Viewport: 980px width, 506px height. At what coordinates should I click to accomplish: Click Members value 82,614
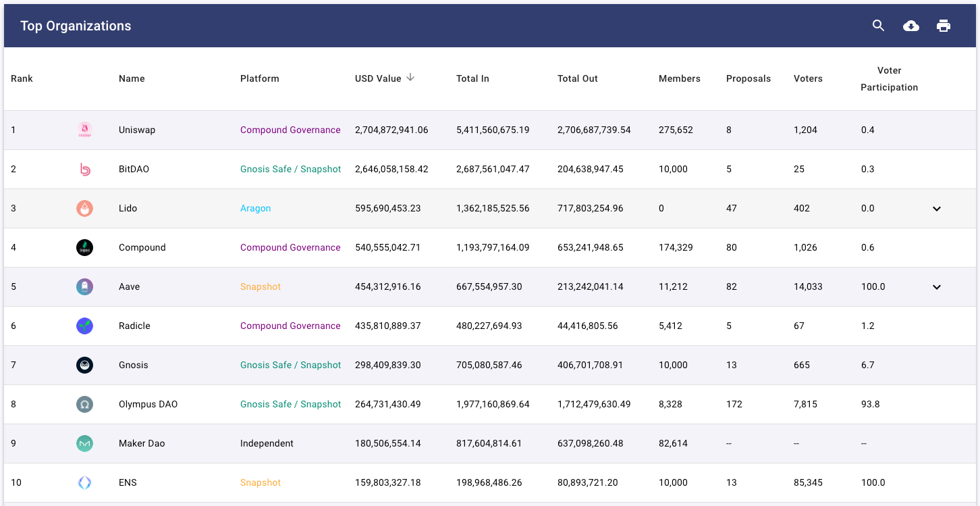tap(673, 443)
